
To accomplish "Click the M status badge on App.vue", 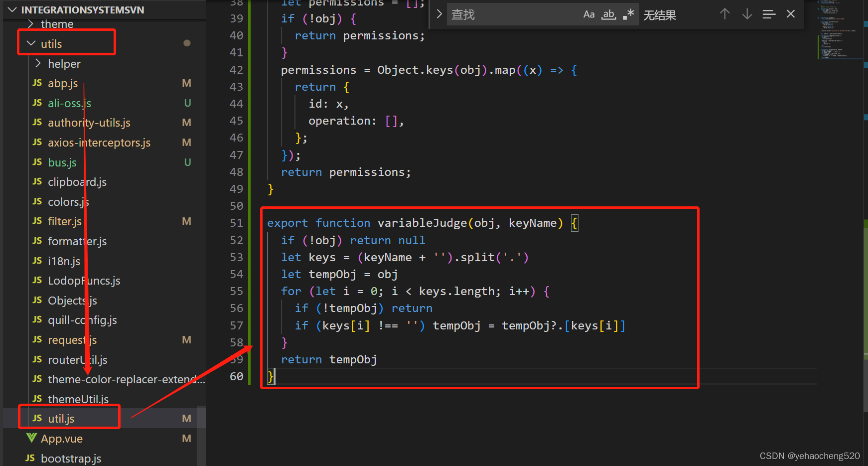I will tap(187, 439).
